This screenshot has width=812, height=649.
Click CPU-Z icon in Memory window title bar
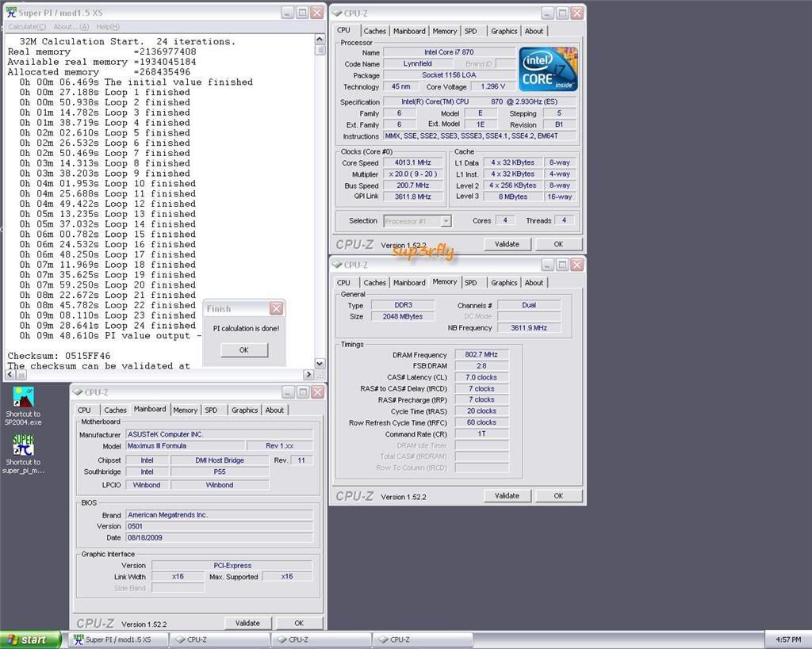(x=339, y=265)
